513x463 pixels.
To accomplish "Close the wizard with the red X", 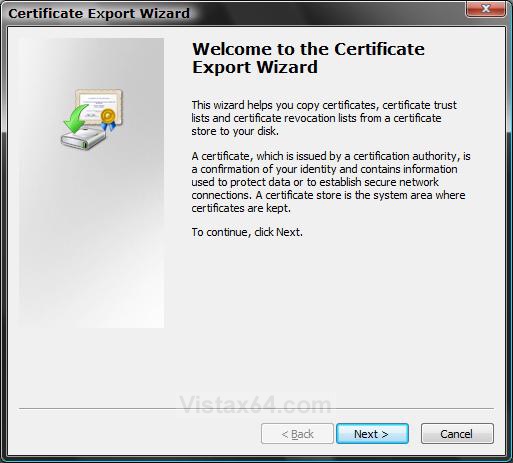I will 486,8.
